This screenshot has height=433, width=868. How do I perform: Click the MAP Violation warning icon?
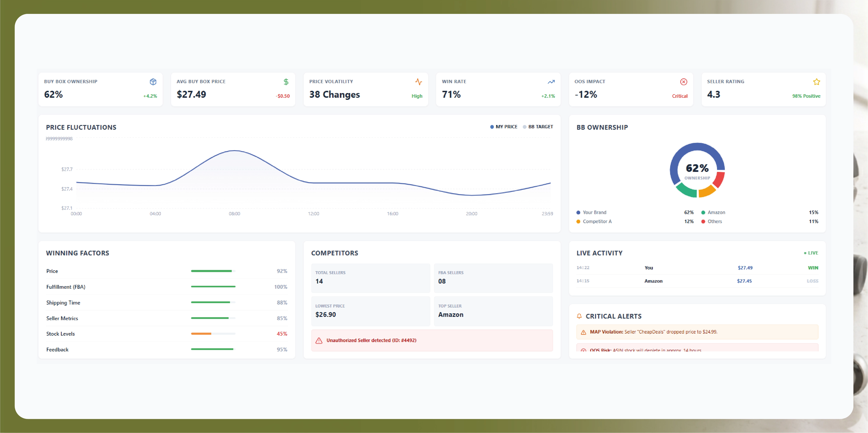point(583,332)
